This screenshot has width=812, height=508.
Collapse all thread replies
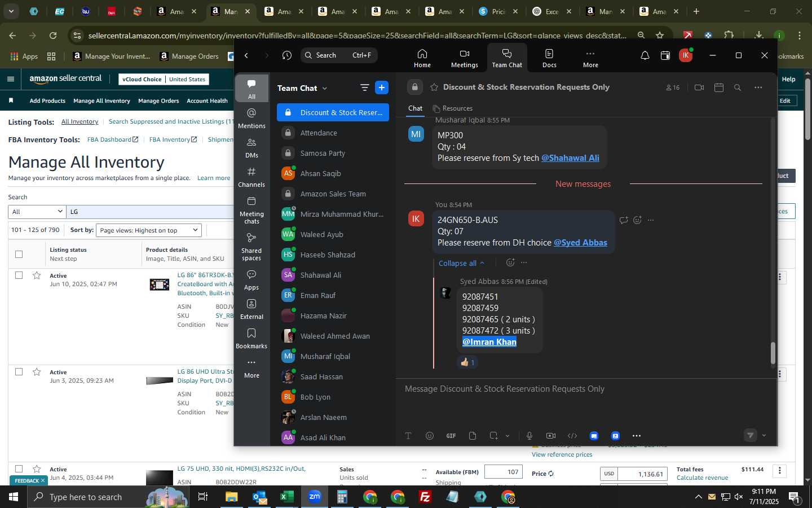461,263
